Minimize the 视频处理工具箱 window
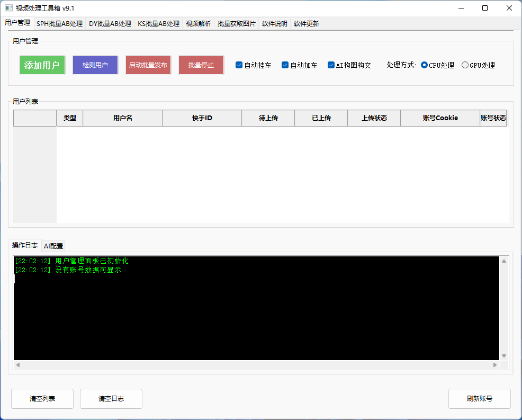 [461, 8]
